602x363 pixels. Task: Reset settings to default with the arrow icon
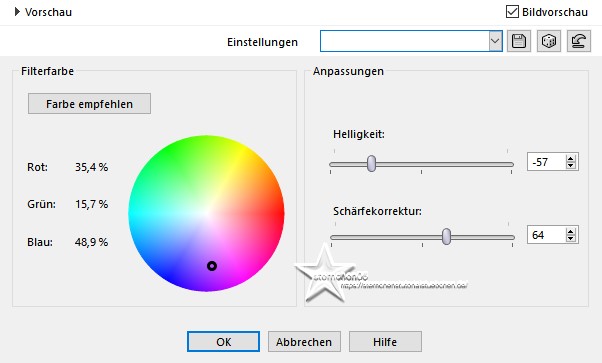click(x=579, y=41)
